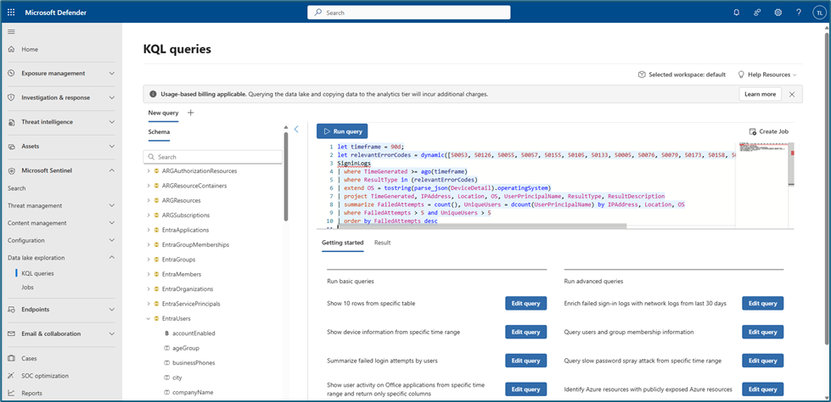Open the TL account avatar

[x=819, y=12]
